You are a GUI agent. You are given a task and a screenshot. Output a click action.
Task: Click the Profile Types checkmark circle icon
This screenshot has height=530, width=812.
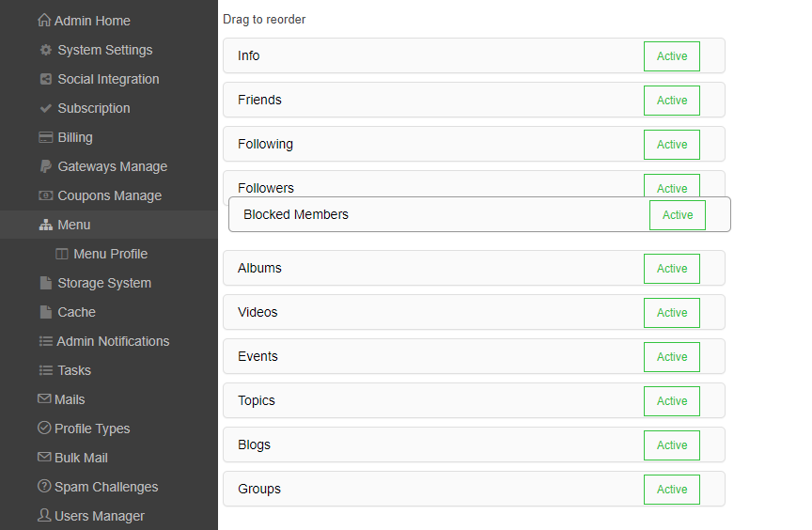pos(44,428)
